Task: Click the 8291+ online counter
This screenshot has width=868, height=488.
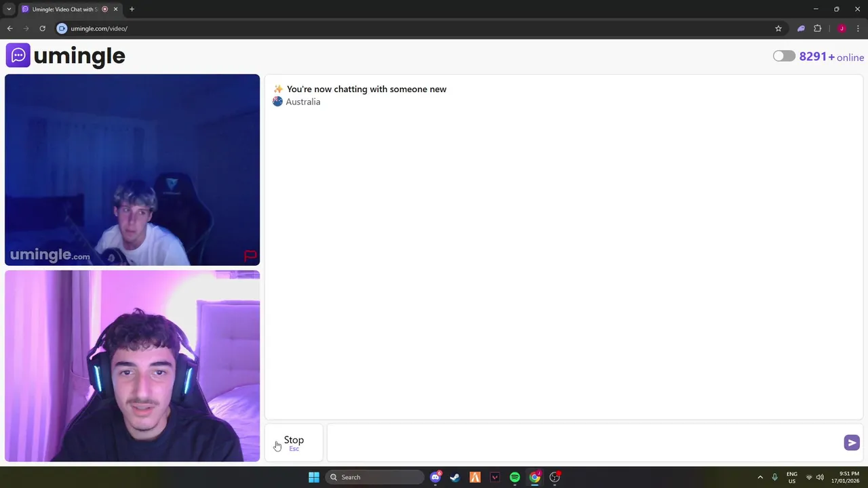Action: coord(831,57)
